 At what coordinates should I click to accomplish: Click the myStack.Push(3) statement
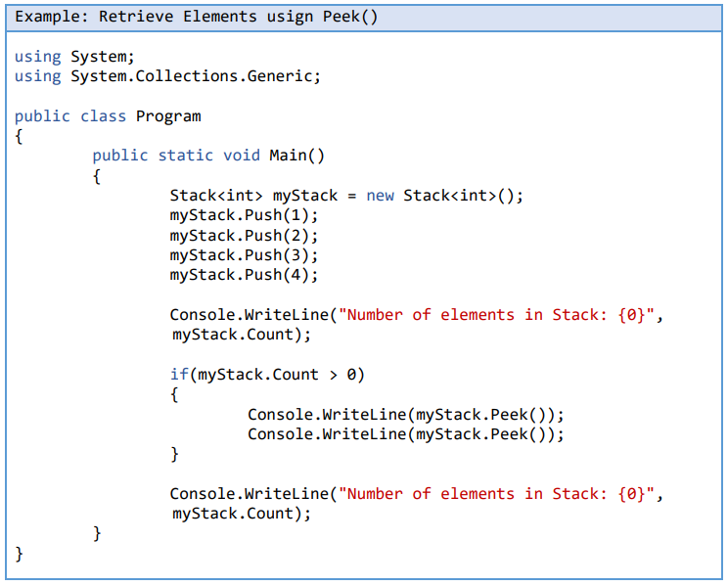(244, 255)
